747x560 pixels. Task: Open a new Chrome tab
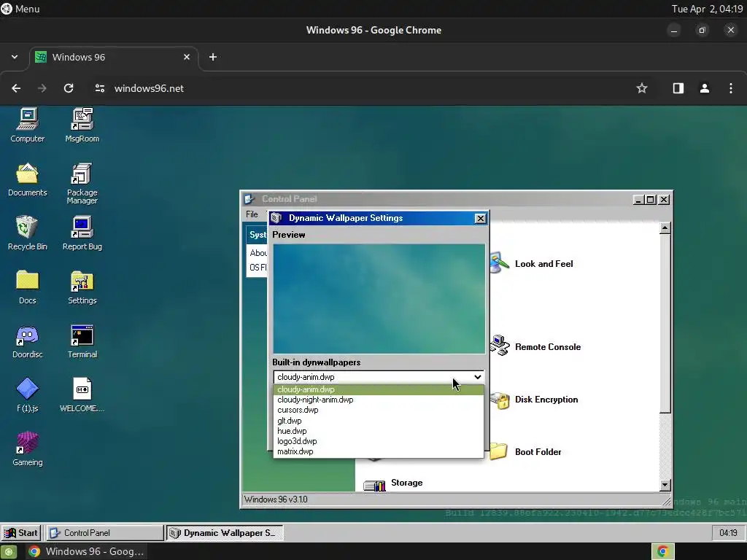point(213,57)
